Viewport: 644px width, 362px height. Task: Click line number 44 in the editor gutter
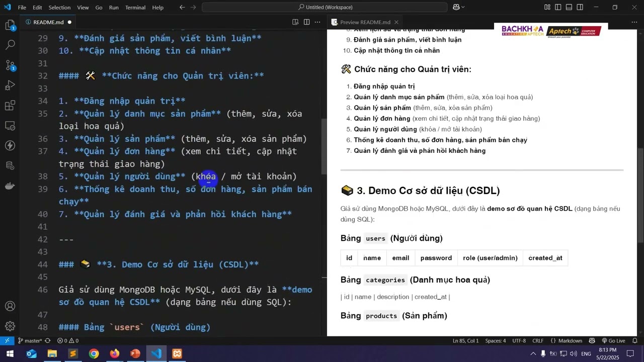[x=43, y=264]
